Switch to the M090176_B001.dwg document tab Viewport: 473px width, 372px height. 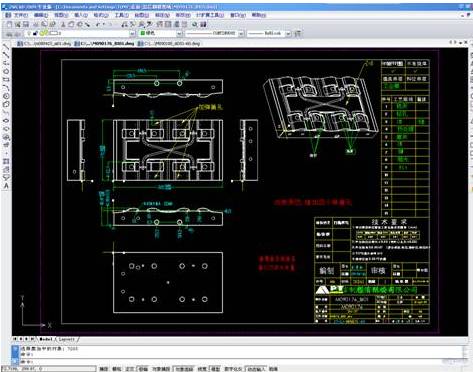tap(105, 43)
